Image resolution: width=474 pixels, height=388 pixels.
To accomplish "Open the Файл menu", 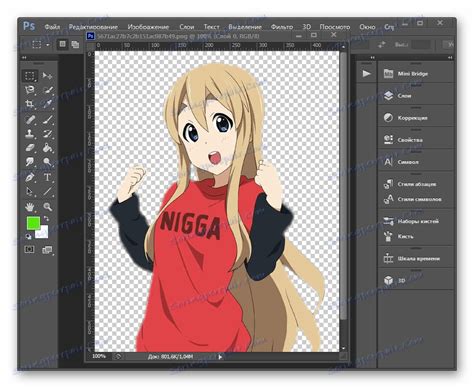I will coord(52,27).
